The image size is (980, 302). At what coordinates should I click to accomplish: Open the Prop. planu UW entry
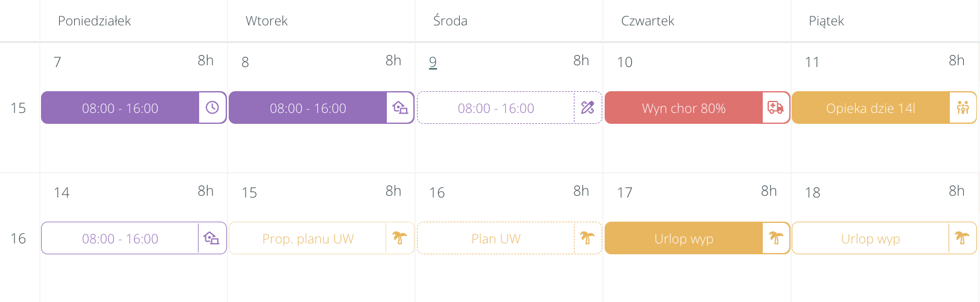(308, 239)
